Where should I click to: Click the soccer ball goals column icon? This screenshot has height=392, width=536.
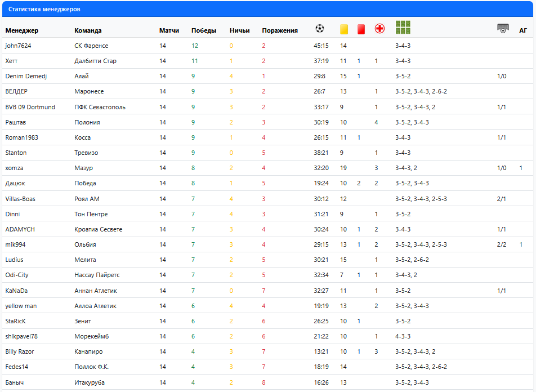click(320, 29)
